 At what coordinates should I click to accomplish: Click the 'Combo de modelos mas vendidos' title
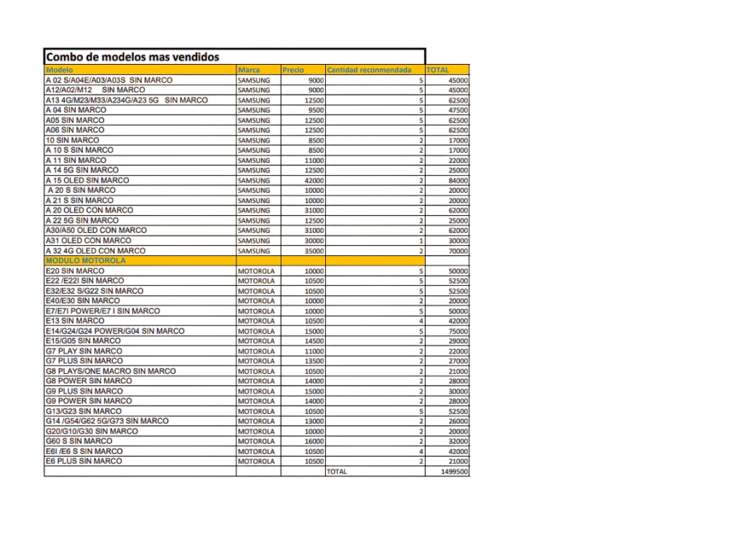(132, 57)
